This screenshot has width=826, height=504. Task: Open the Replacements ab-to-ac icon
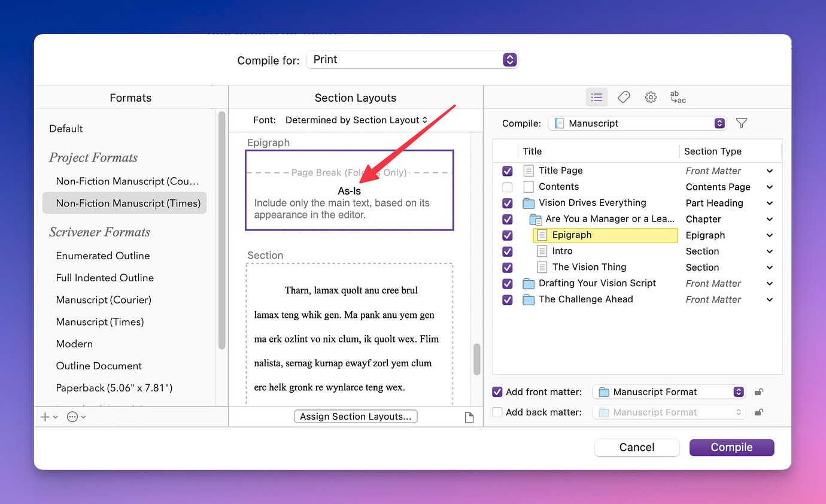[x=677, y=96]
